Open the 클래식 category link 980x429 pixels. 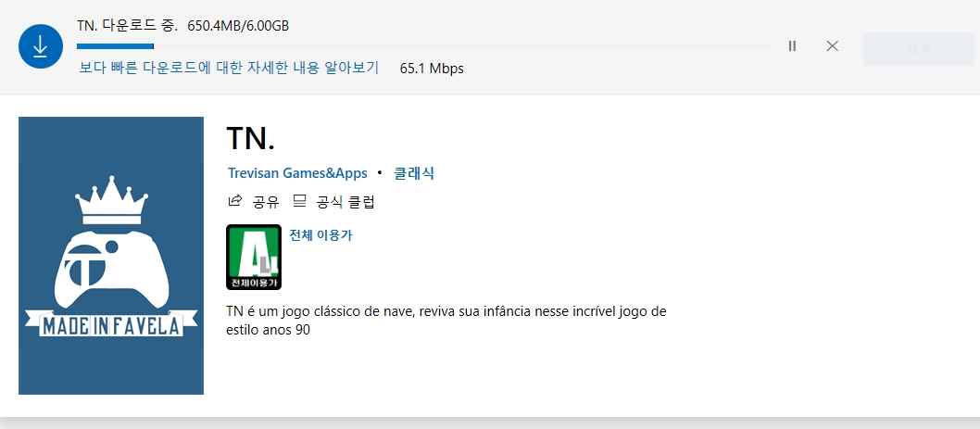(414, 173)
